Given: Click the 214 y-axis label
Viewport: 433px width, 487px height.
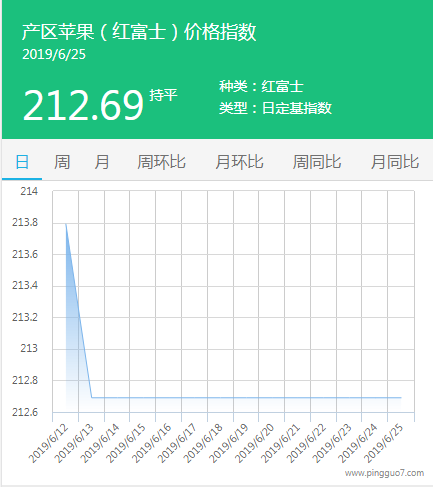Looking at the screenshot, I should (29, 191).
